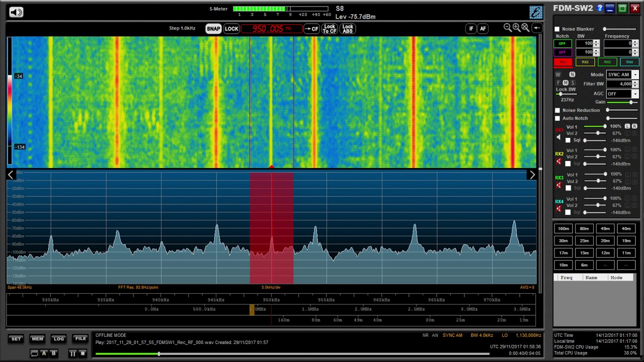Image resolution: width=644 pixels, height=362 pixels.
Task: Toggle the first (green) Notch OFF button
Action: pos(562,44)
